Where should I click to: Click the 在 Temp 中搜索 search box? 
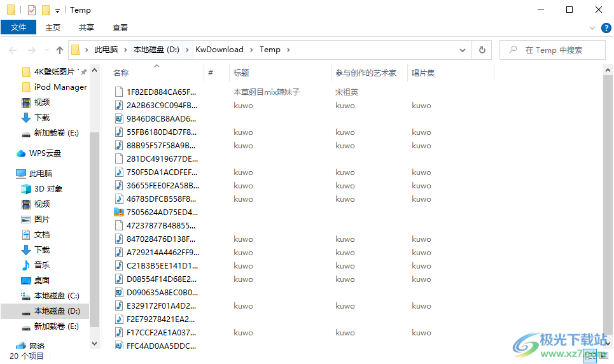pyautogui.click(x=552, y=50)
